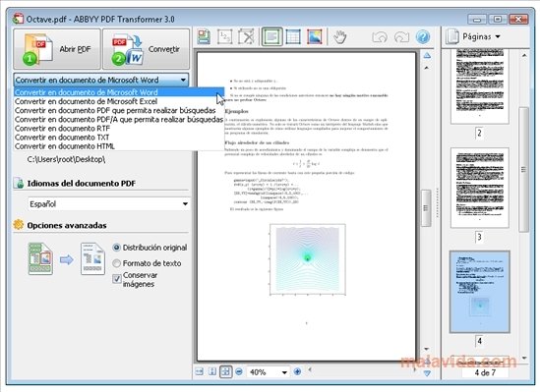Image resolution: width=540 pixels, height=392 pixels.
Task: Select page 2 thumbnail
Action: point(479,86)
